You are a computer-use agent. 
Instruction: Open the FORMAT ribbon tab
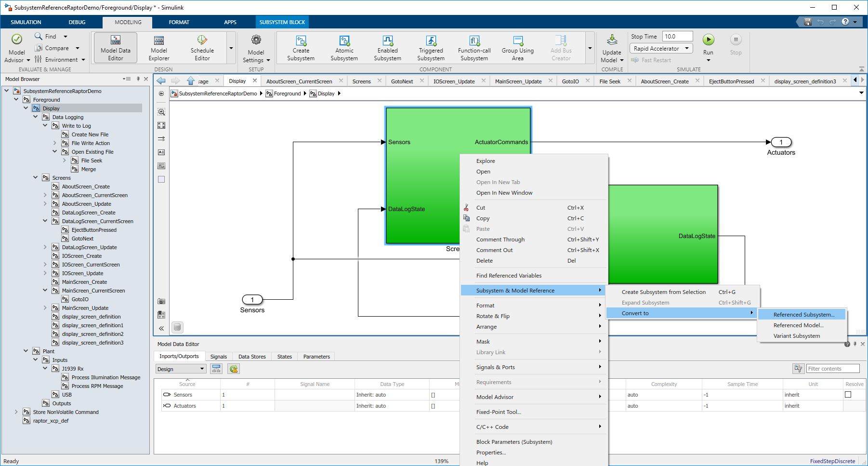[179, 22]
